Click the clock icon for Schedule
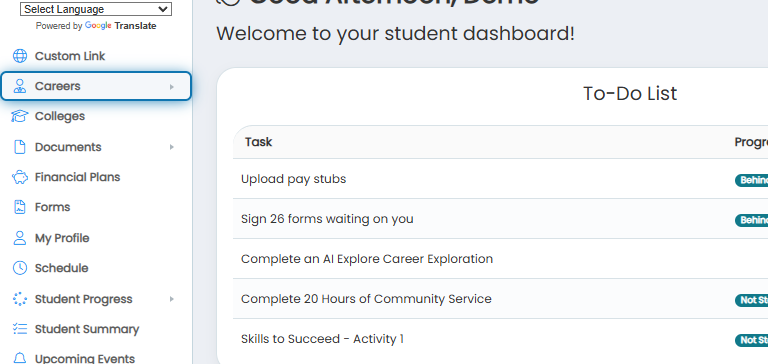This screenshot has height=364, width=768. (x=20, y=268)
